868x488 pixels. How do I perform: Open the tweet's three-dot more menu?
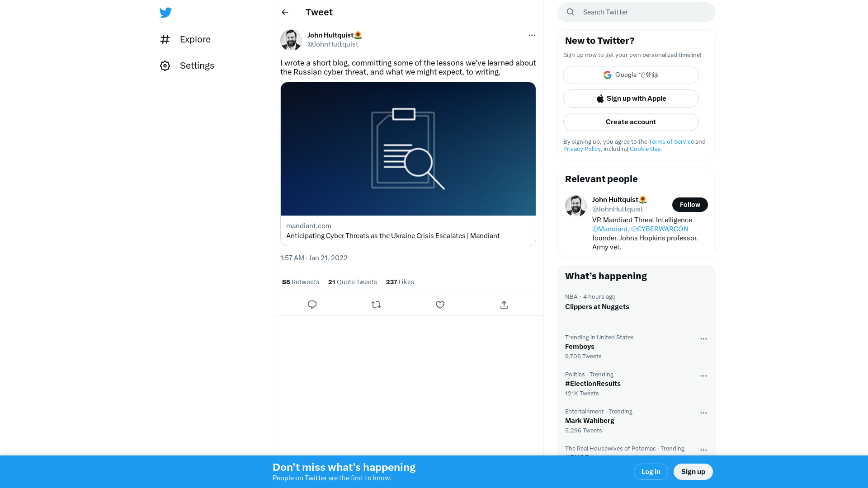pos(532,35)
